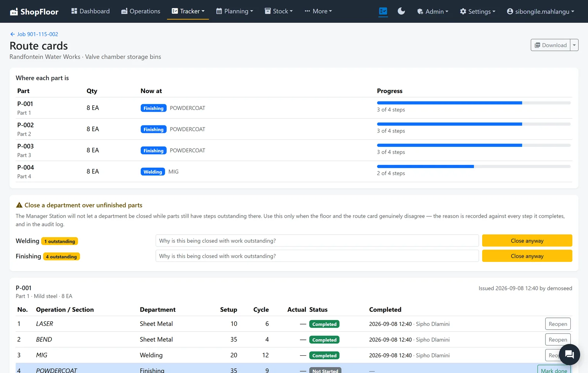Viewport: 588px width, 373px height.
Task: Expand the Admin menu
Action: point(433,11)
